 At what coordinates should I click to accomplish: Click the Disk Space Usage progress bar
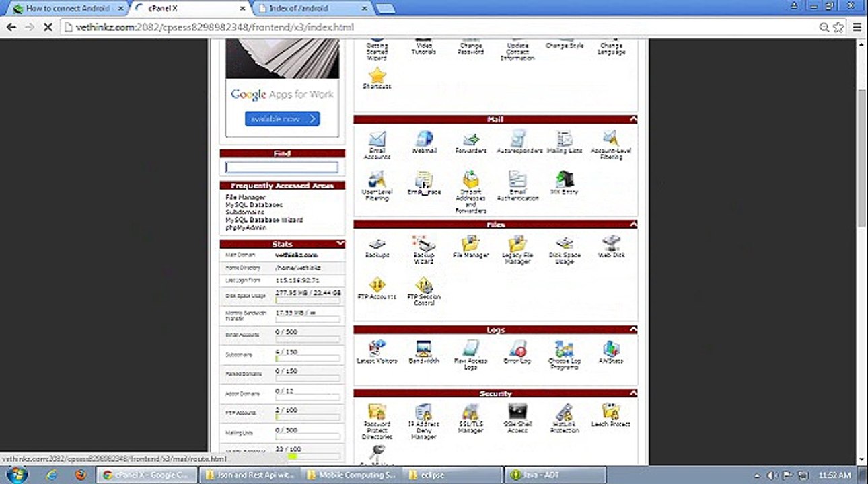click(308, 301)
